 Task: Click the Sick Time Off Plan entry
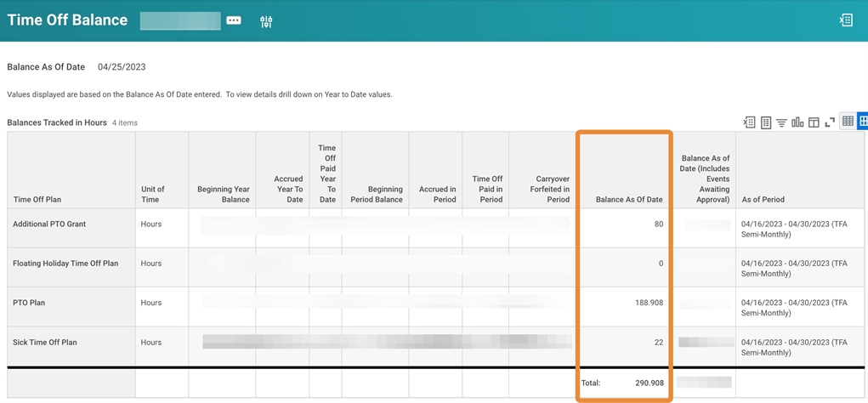coord(45,343)
